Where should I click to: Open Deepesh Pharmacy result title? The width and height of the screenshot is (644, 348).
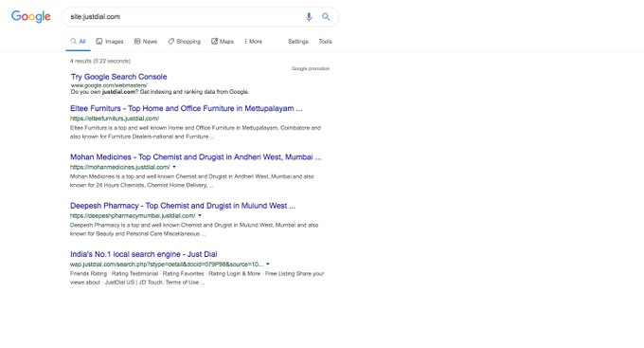click(183, 206)
